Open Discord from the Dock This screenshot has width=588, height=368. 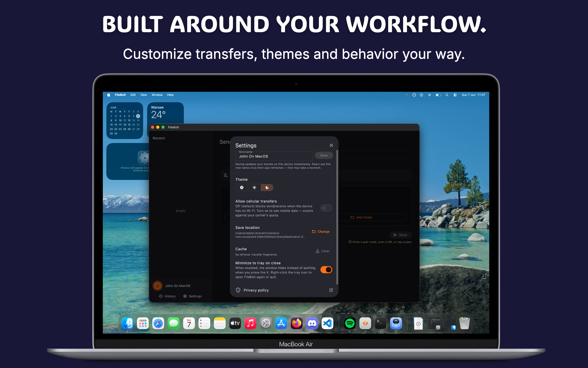tap(312, 323)
